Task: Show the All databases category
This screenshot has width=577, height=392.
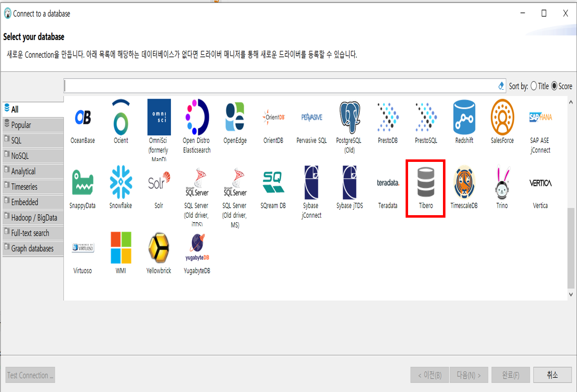Action: click(x=33, y=109)
